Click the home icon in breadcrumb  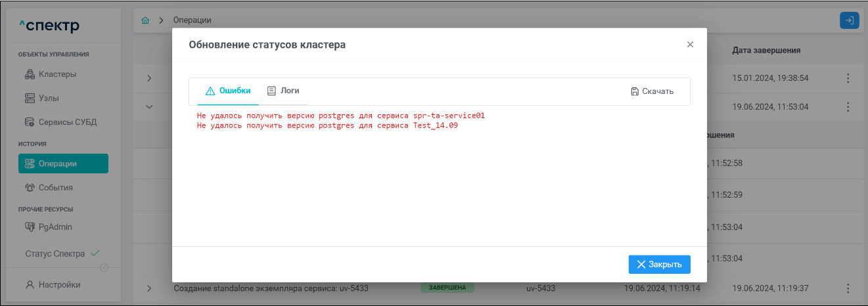[145, 20]
